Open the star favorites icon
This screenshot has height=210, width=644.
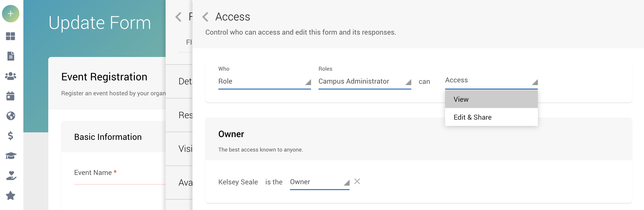click(x=10, y=196)
